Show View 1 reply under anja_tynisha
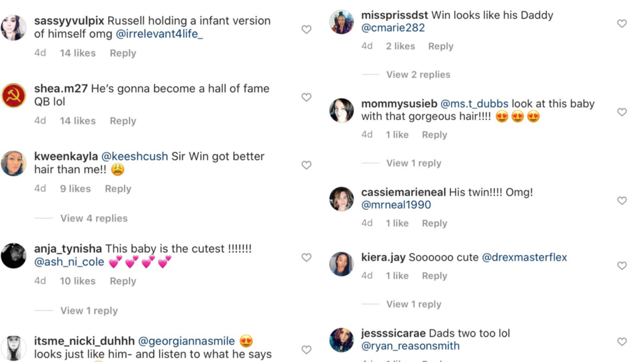 89,310
